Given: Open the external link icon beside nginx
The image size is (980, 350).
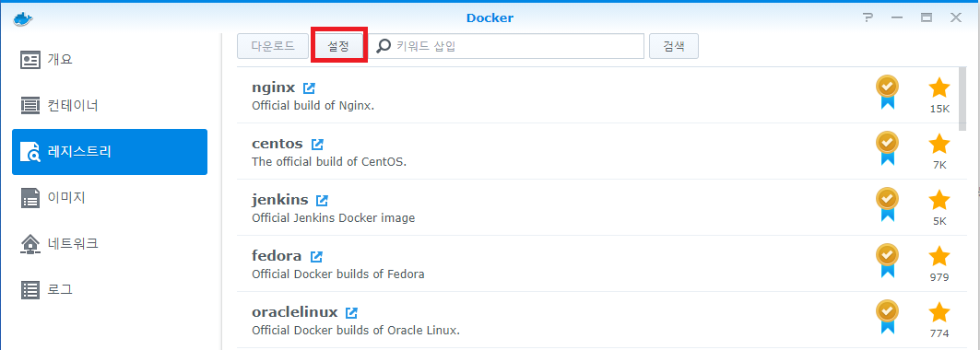Looking at the screenshot, I should point(309,88).
